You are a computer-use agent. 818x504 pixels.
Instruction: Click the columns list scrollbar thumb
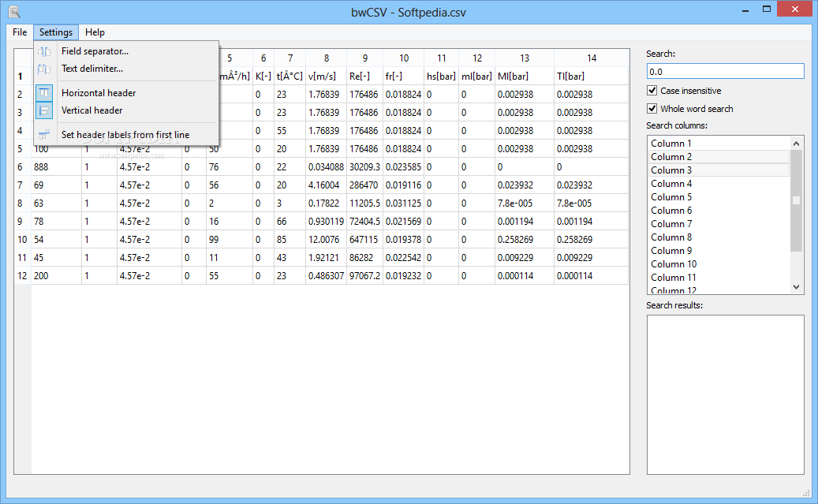coord(796,201)
